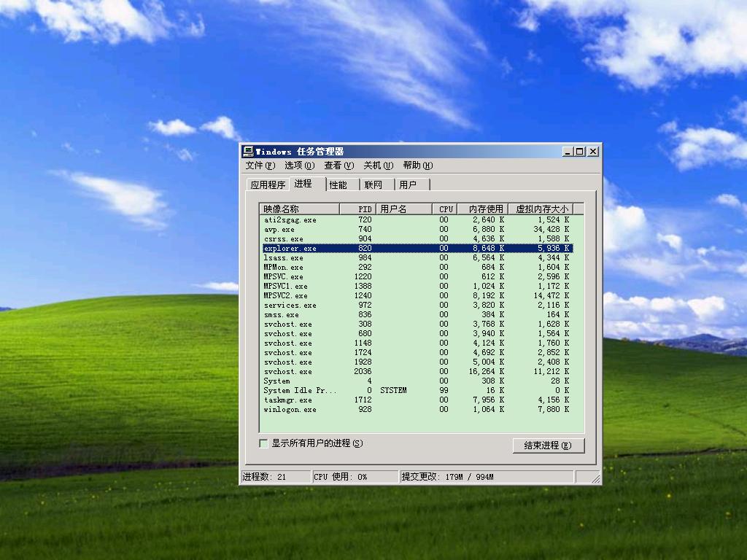
Task: Select svchost.exe with PID 1928
Action: 417,362
